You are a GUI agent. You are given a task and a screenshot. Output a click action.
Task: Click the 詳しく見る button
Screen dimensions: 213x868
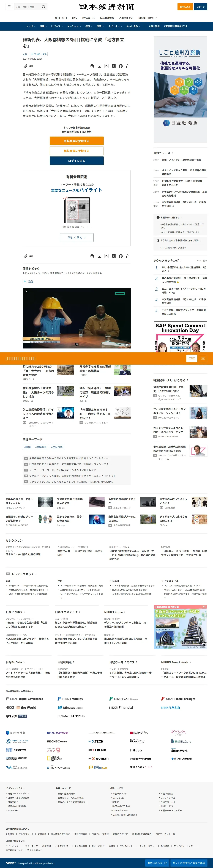[77, 238]
